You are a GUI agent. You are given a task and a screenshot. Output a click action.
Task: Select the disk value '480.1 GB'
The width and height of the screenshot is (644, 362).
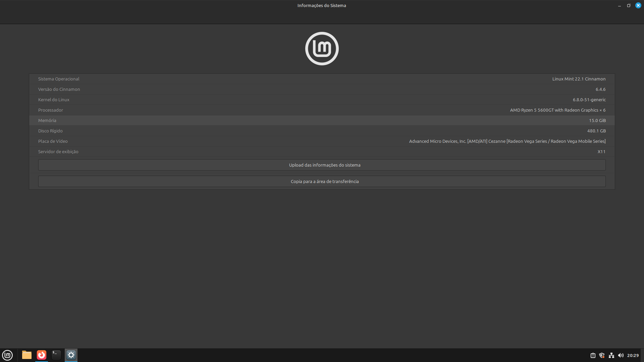(596, 131)
